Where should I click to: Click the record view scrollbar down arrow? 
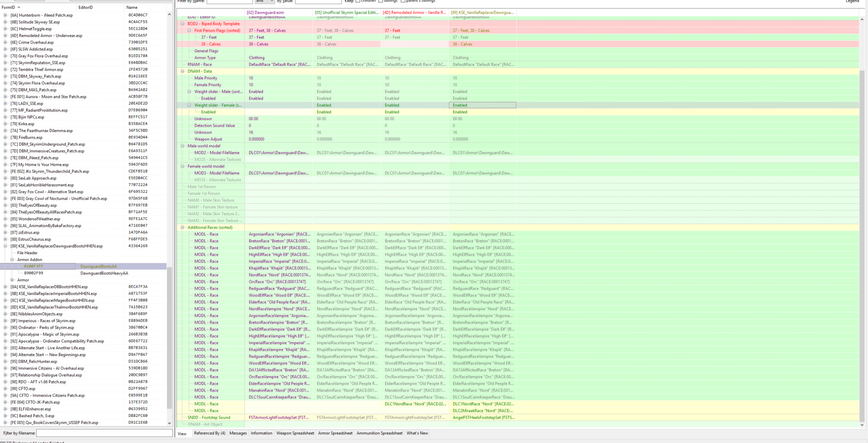click(862, 424)
